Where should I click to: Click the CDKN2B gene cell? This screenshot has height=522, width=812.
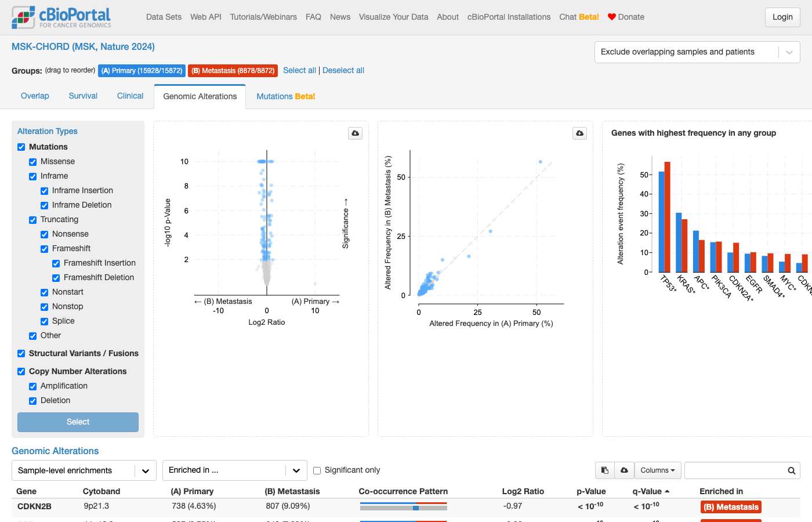pos(34,506)
